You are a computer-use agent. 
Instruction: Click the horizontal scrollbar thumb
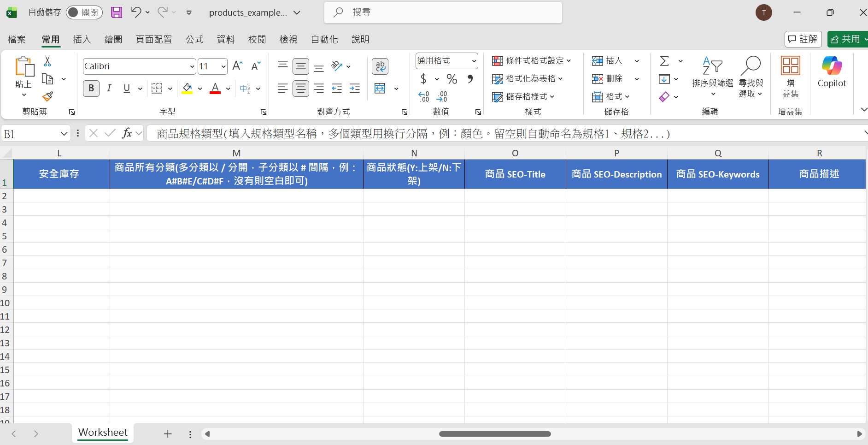click(495, 434)
